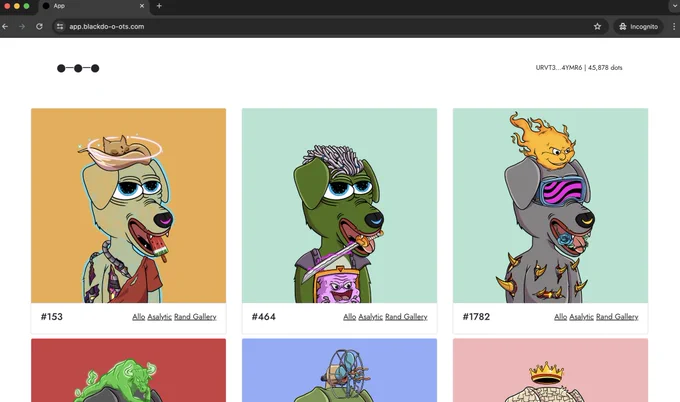Click the address bar URL field

point(330,26)
